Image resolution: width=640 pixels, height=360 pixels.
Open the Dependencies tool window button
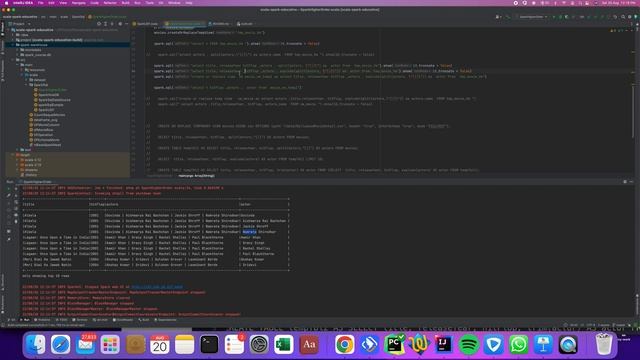coord(165,320)
